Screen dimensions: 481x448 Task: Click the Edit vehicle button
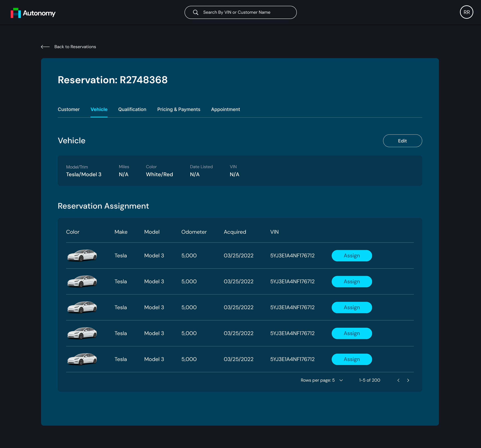click(402, 141)
